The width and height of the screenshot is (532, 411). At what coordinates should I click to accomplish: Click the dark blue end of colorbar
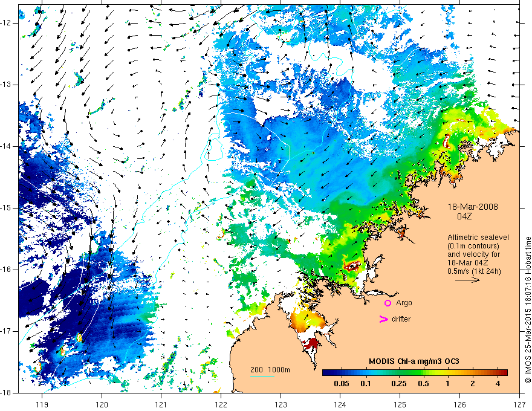[326, 372]
